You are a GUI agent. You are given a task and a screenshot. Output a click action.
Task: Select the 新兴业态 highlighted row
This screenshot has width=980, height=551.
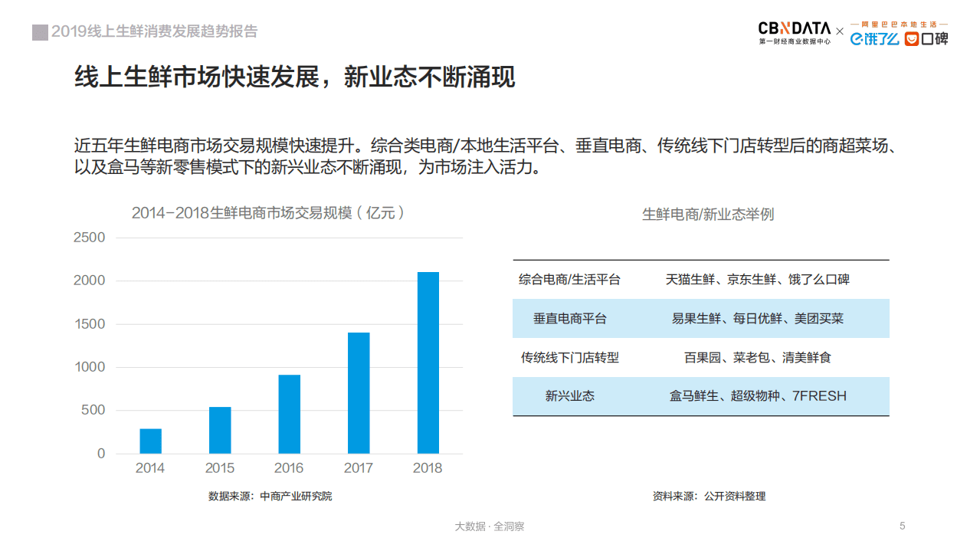(x=700, y=396)
